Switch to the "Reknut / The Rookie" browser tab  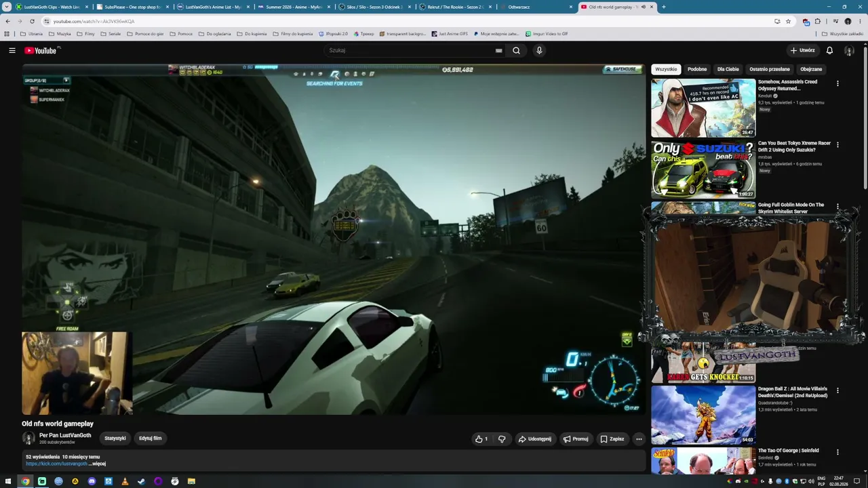(x=456, y=7)
